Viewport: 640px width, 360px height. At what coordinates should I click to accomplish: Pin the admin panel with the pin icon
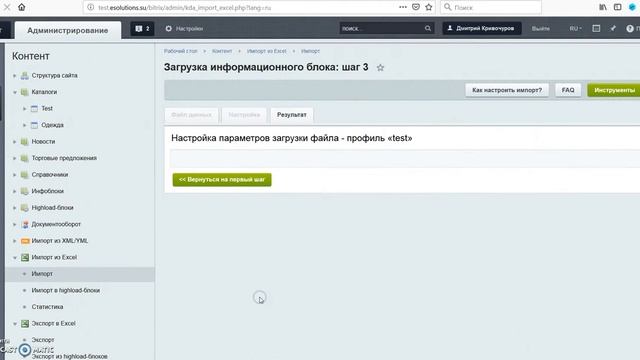tap(613, 28)
